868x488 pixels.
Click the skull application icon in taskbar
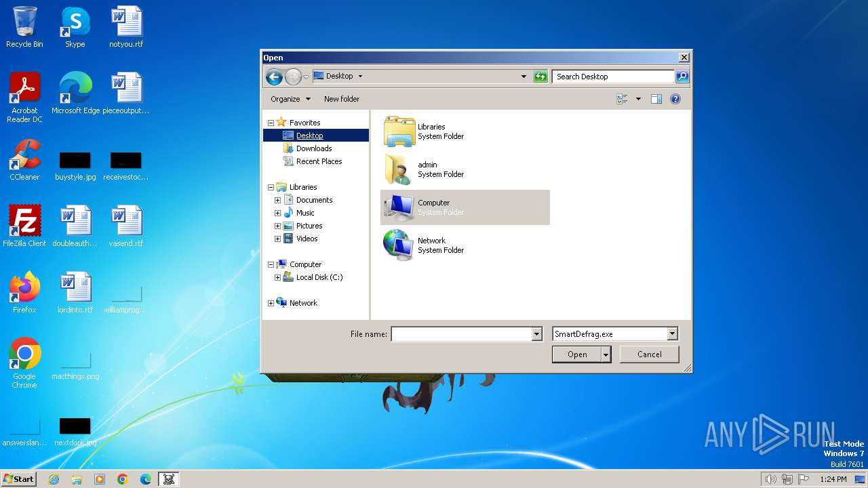tap(169, 479)
